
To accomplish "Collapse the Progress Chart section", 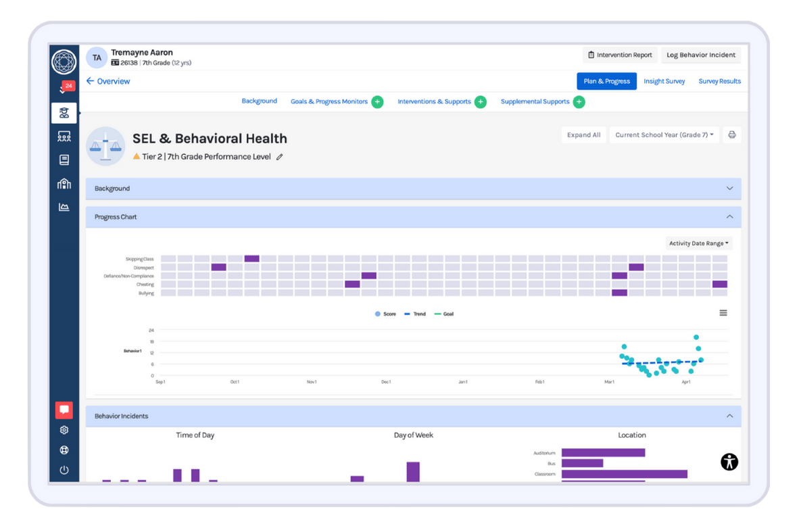I will [729, 217].
